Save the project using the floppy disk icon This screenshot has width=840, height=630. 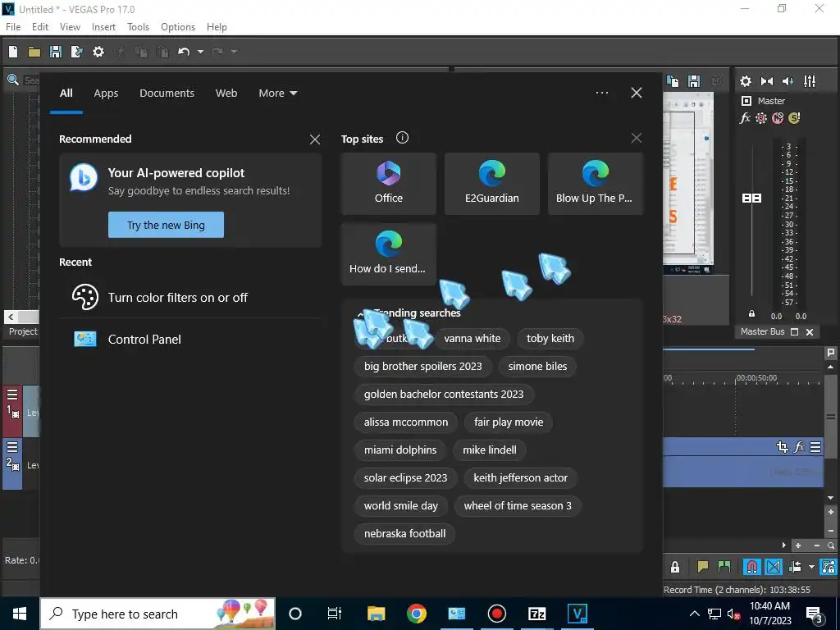click(x=56, y=52)
